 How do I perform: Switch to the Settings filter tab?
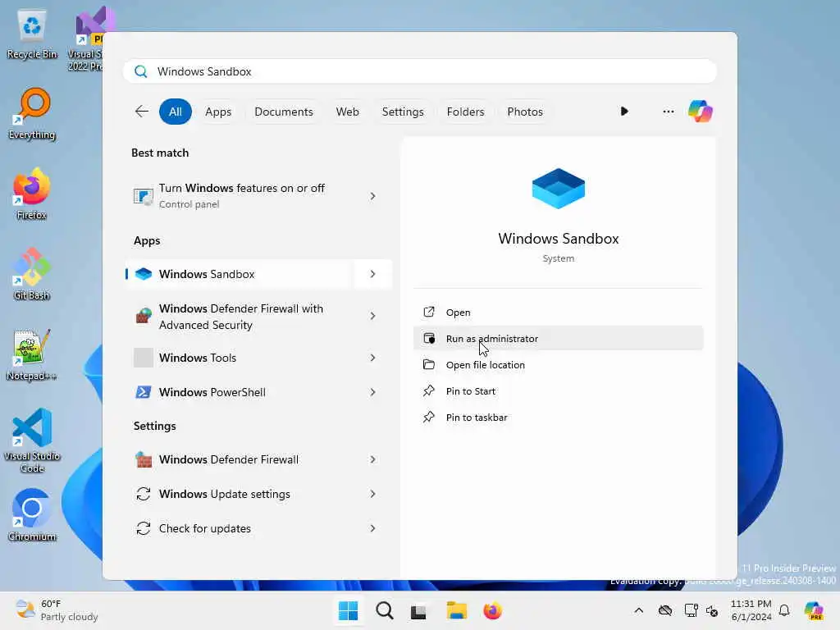[402, 112]
